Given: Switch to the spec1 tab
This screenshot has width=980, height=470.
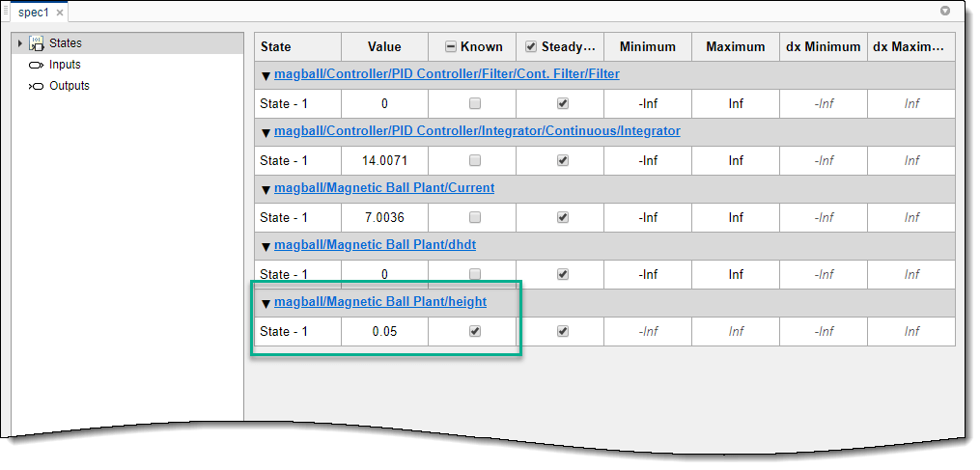Looking at the screenshot, I should (x=33, y=13).
